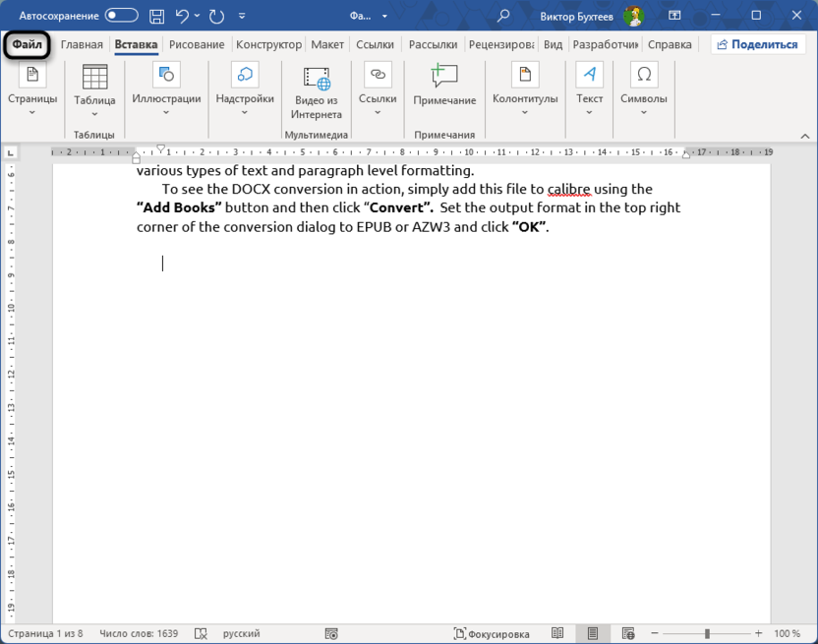Image resolution: width=818 pixels, height=644 pixels.
Task: Open the Файл tab
Action: coord(27,44)
